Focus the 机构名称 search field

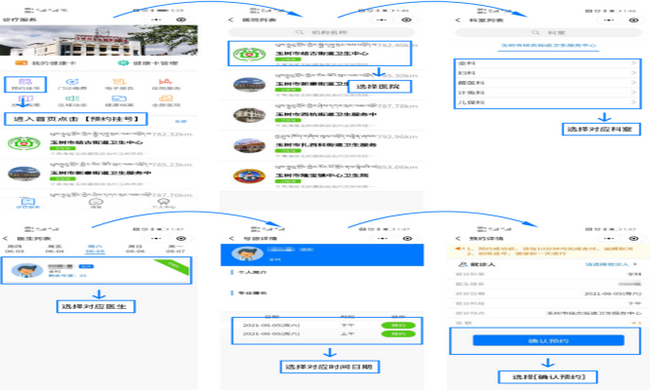321,32
